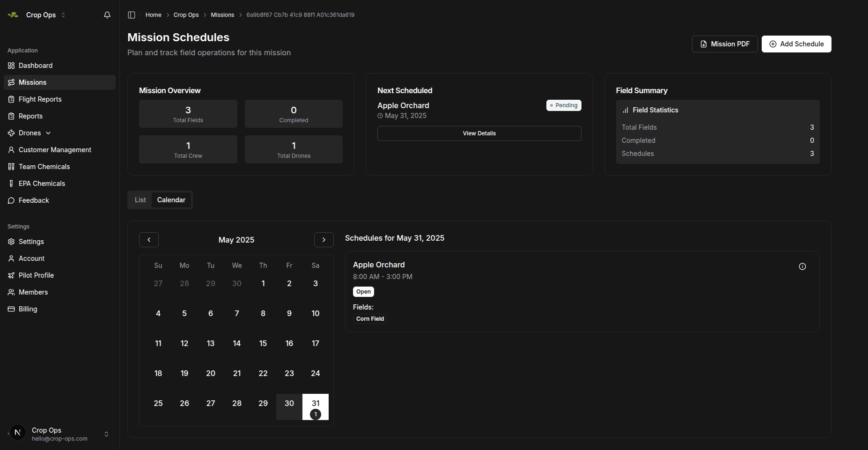The image size is (868, 450).
Task: Click Add Schedule button
Action: pyautogui.click(x=796, y=44)
